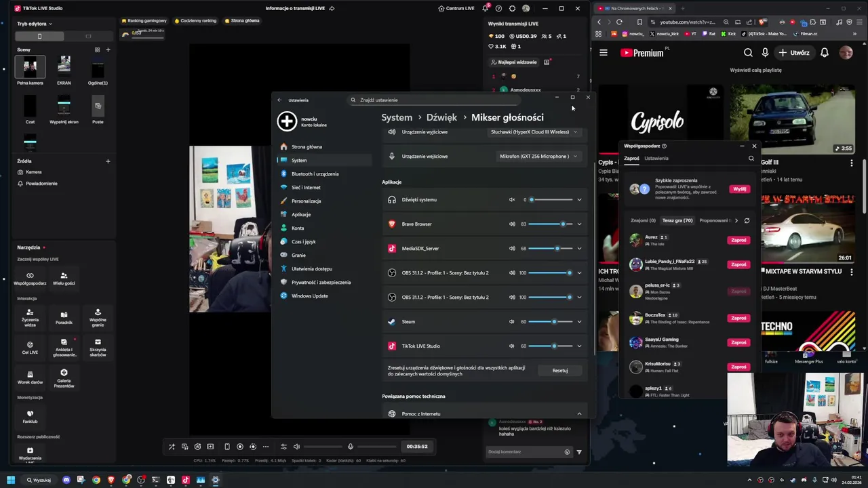Open help icon in TikTok LIVE Studio
Viewport: 868px width, 488px height.
(x=498, y=8)
